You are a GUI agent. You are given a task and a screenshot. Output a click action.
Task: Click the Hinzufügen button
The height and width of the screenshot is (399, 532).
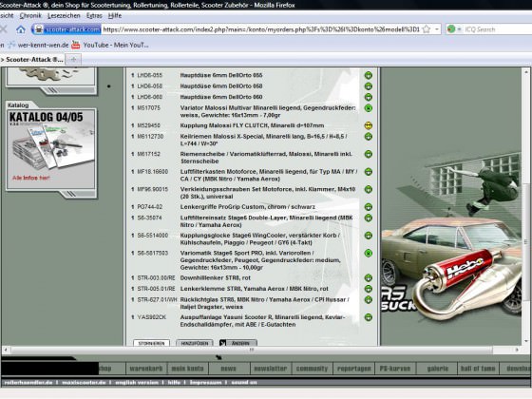click(195, 343)
